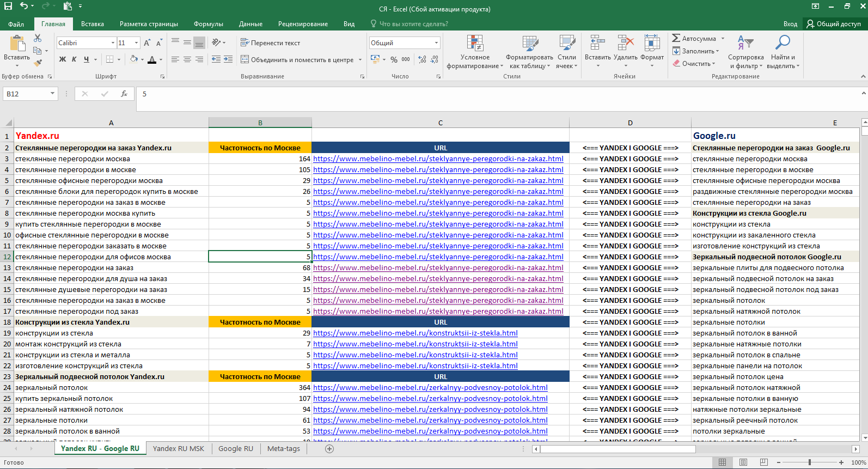The width and height of the screenshot is (868, 469).
Task: Increase font size with the larger A icon
Action: (147, 42)
